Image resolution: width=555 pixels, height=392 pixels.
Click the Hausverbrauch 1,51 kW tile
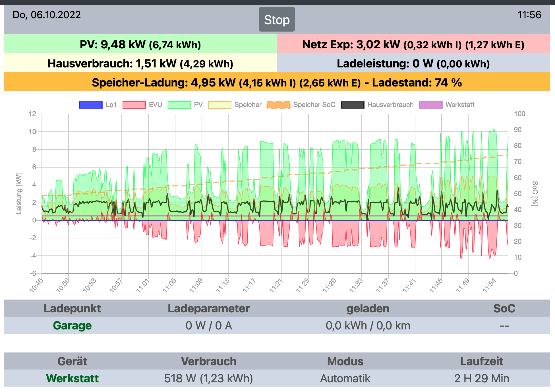click(140, 63)
